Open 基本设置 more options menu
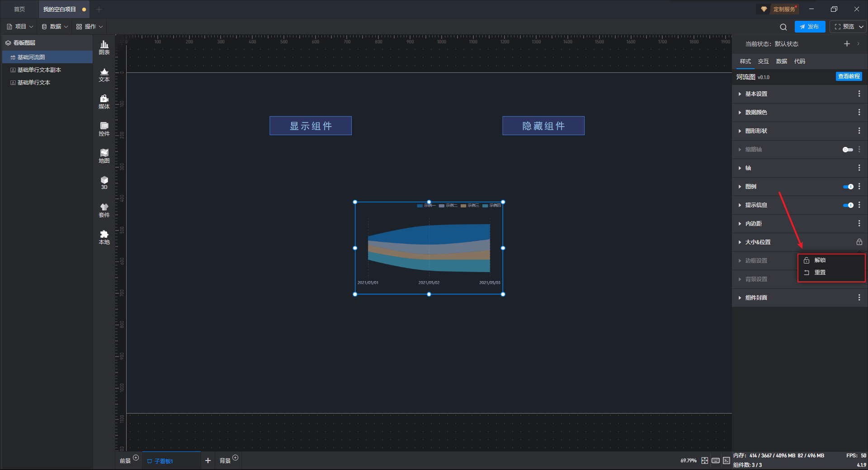 tap(859, 94)
